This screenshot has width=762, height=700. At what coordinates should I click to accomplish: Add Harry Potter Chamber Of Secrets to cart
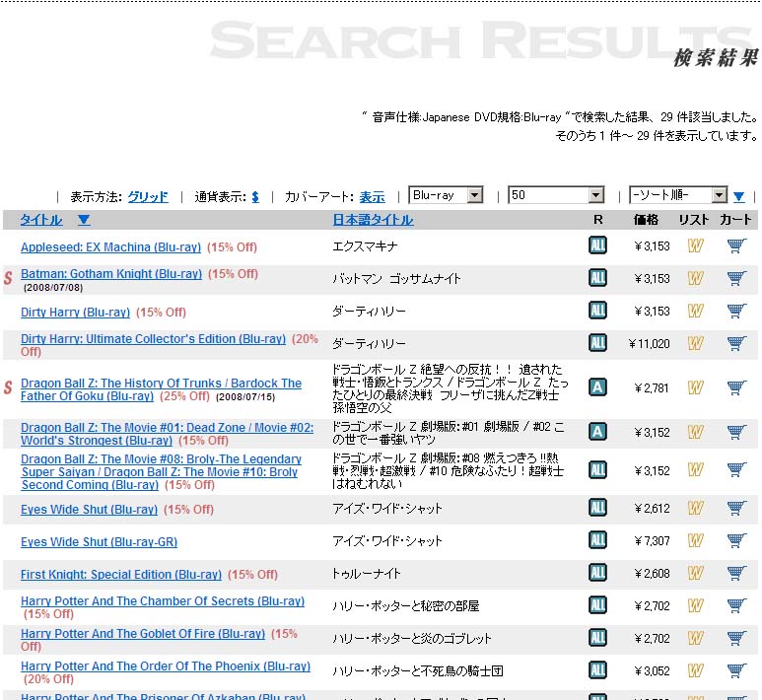coord(736,606)
